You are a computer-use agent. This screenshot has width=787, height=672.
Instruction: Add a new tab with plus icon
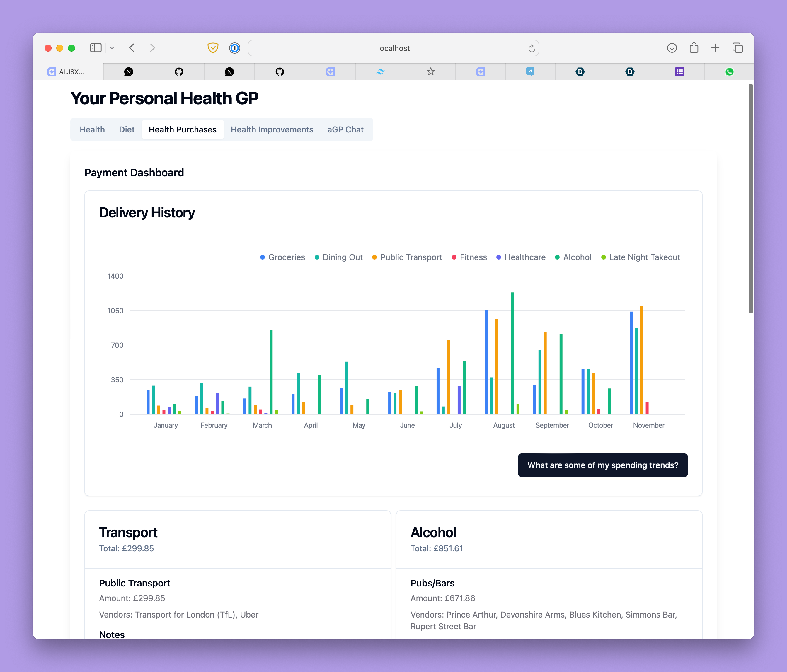click(715, 48)
